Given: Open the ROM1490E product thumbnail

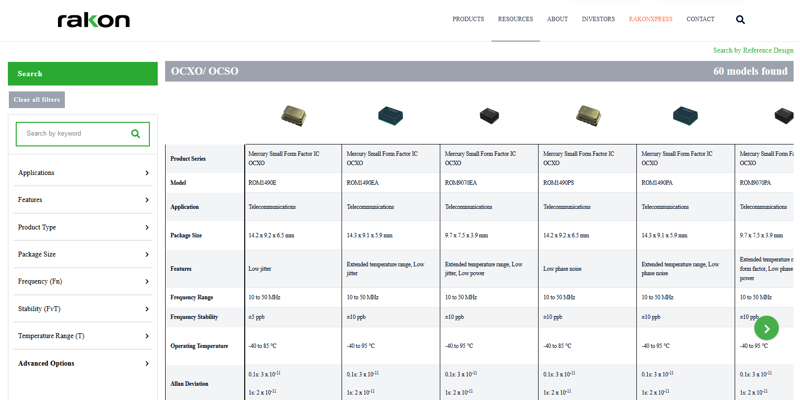Looking at the screenshot, I should (293, 116).
